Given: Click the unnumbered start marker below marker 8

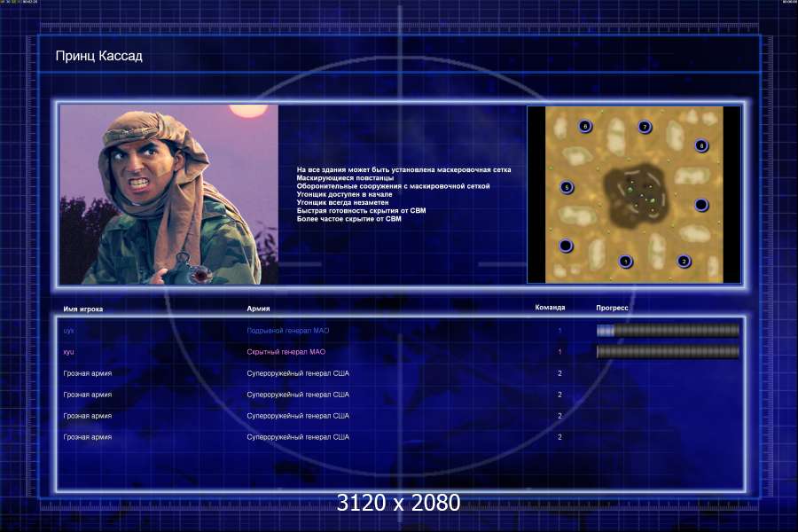Looking at the screenshot, I should coord(701,205).
